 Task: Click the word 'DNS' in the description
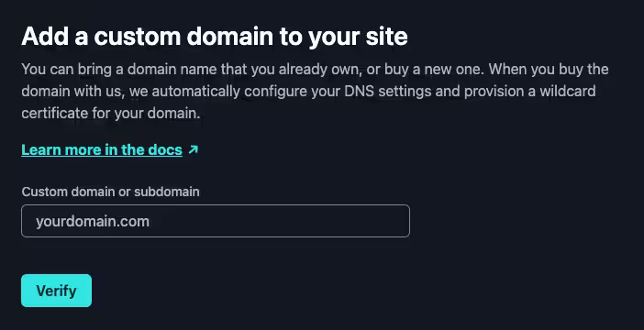[359, 91]
